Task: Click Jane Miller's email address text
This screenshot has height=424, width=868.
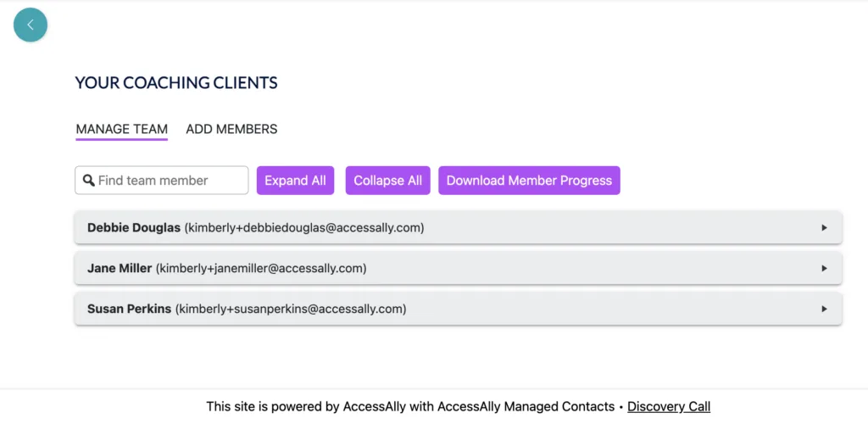Action: click(261, 268)
